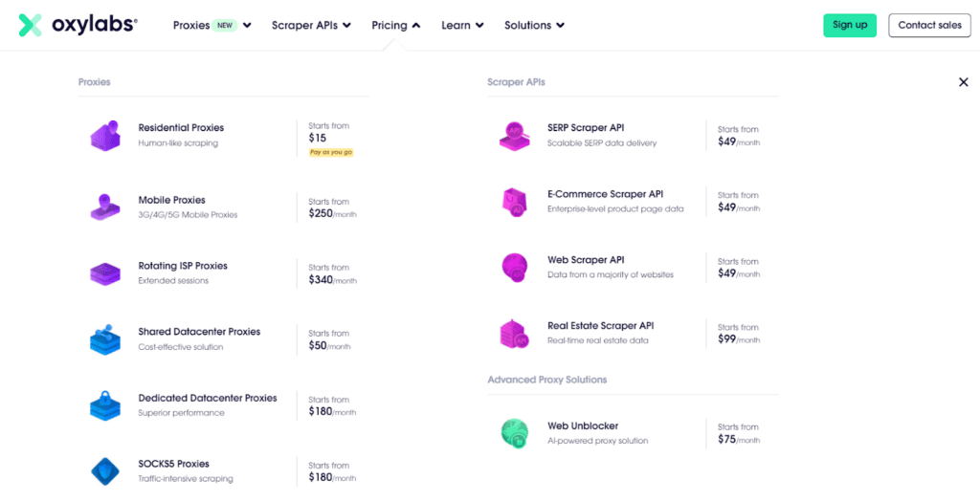The height and width of the screenshot is (501, 980).
Task: Click the Dedicated Datacenter Proxies lock icon
Action: click(x=105, y=405)
